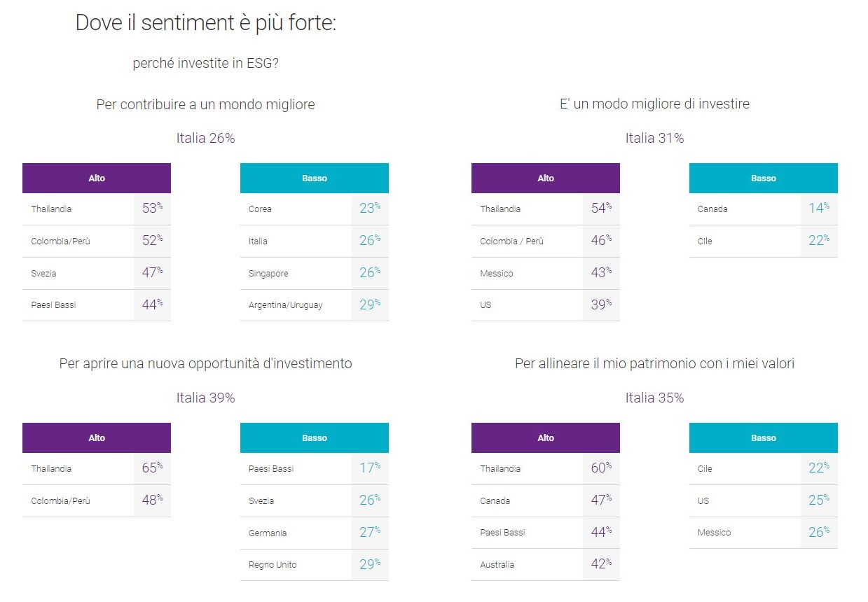868x602 pixels.
Task: Click the Singapore 26% row
Action: [315, 273]
